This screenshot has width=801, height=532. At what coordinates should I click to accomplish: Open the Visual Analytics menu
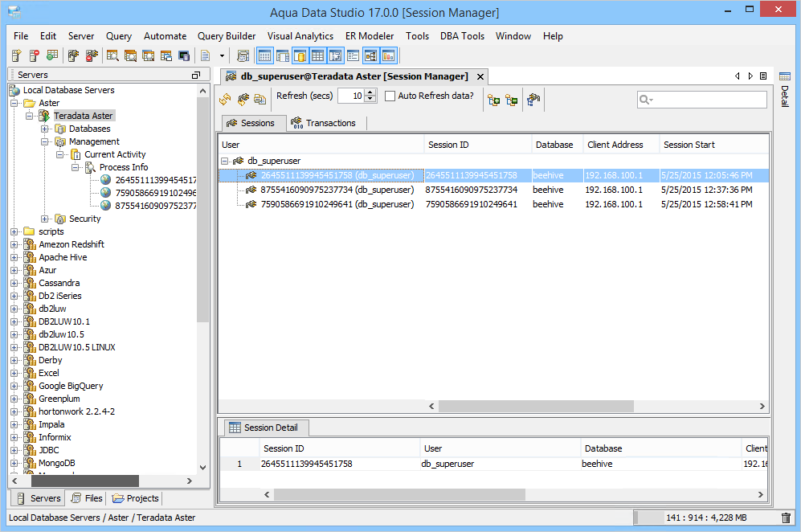click(300, 36)
